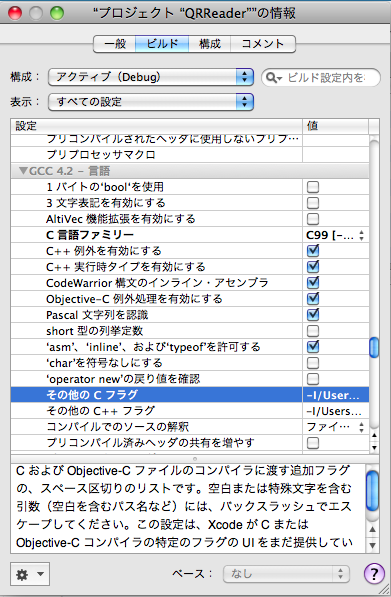Switch to the コメント tab
Viewport: 391px width, 597px height.
[263, 44]
